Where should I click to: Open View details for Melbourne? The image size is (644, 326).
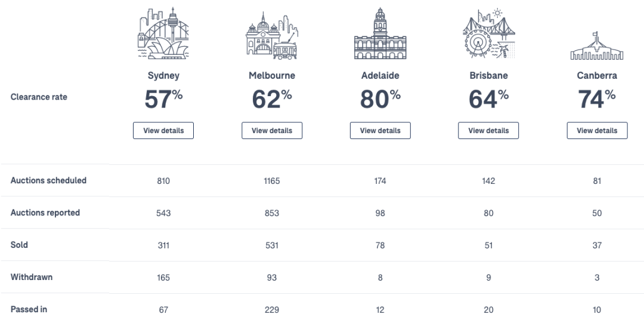click(x=272, y=130)
